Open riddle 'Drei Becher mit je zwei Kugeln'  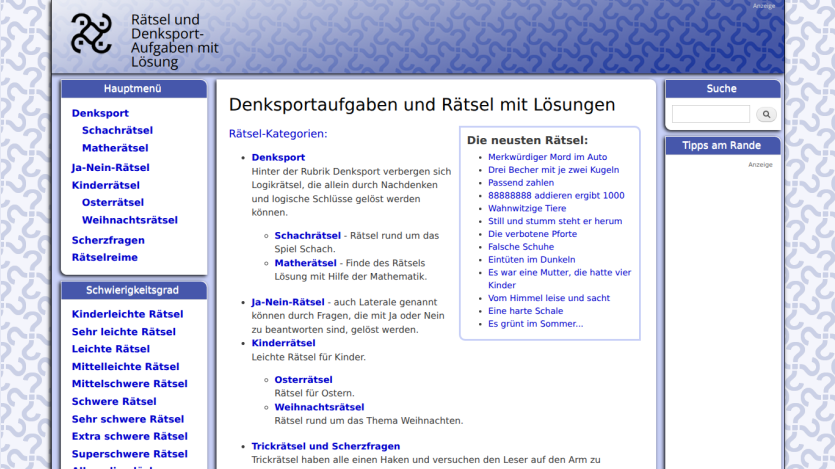point(553,170)
